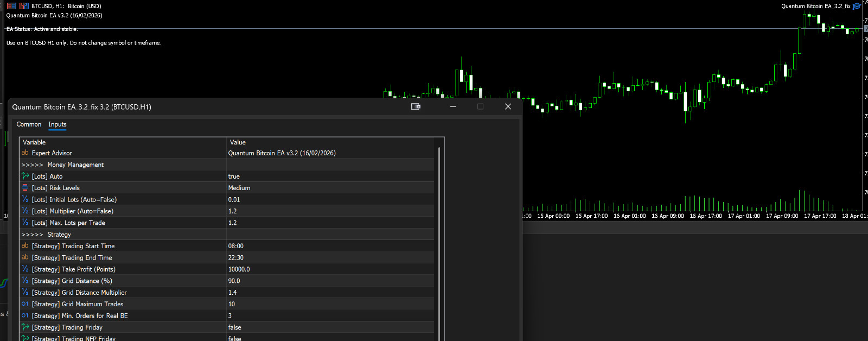This screenshot has height=341, width=868.
Task: Click the 17 Apr 01:00 time axis label
Action: [x=744, y=216]
